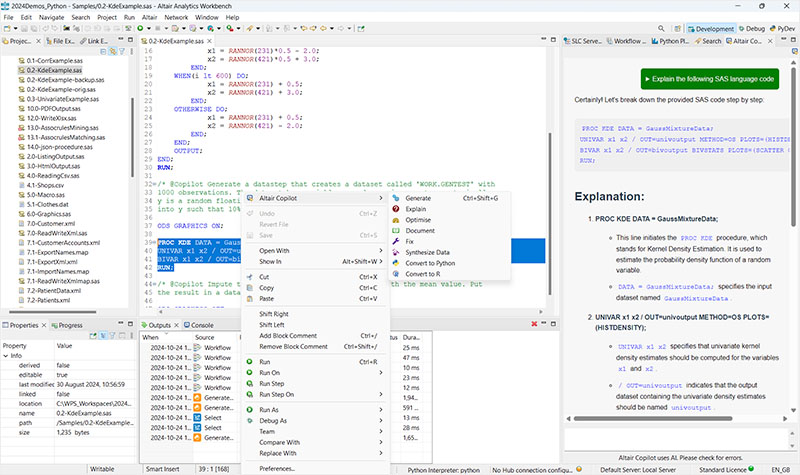The width and height of the screenshot is (800, 475).
Task: Switch to the Progress tab
Action: [70, 325]
